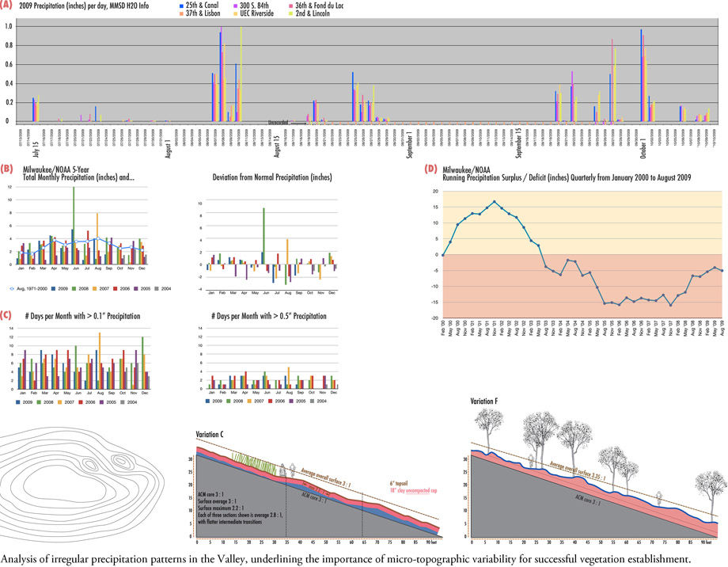Click the red (B) panel label
The width and height of the screenshot is (728, 567).
click(7, 169)
